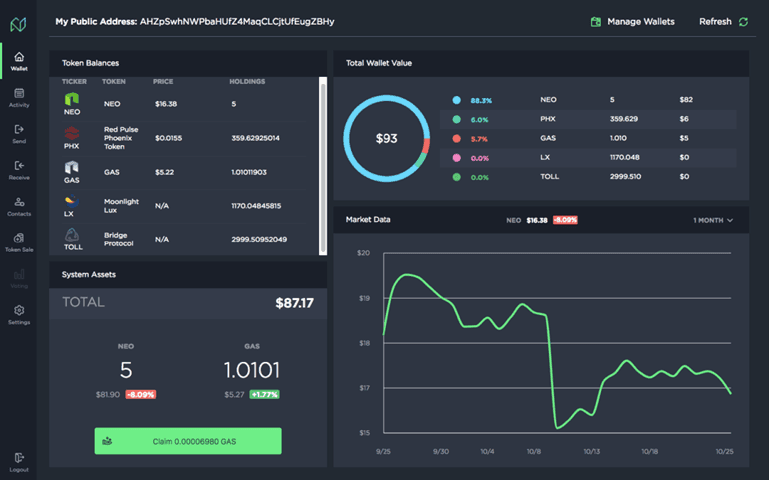Click the teal PHX legend dot
Viewport: 769px width, 480px height.
tap(457, 119)
